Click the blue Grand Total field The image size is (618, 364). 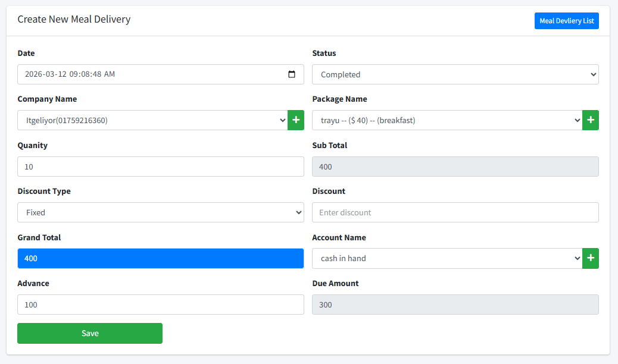click(160, 258)
